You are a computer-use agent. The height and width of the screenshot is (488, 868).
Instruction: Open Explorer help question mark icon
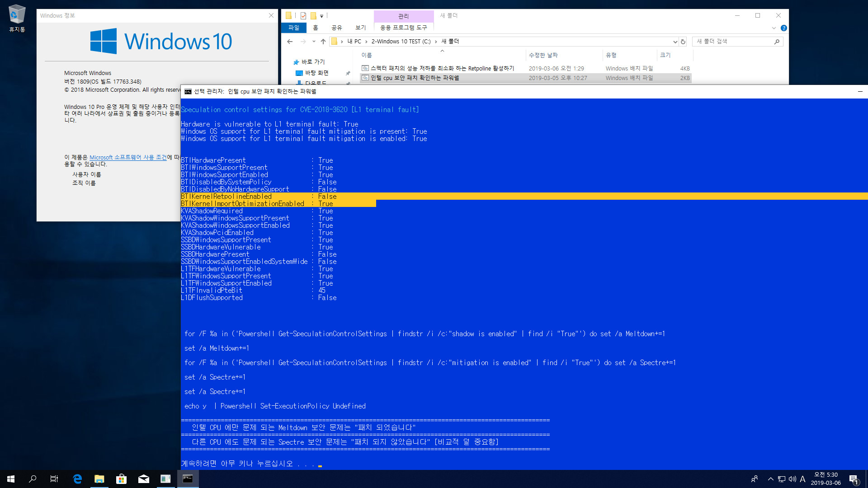coord(784,28)
